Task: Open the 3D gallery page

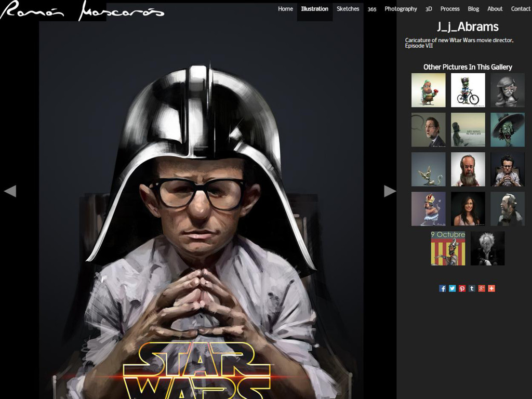Action: click(429, 9)
